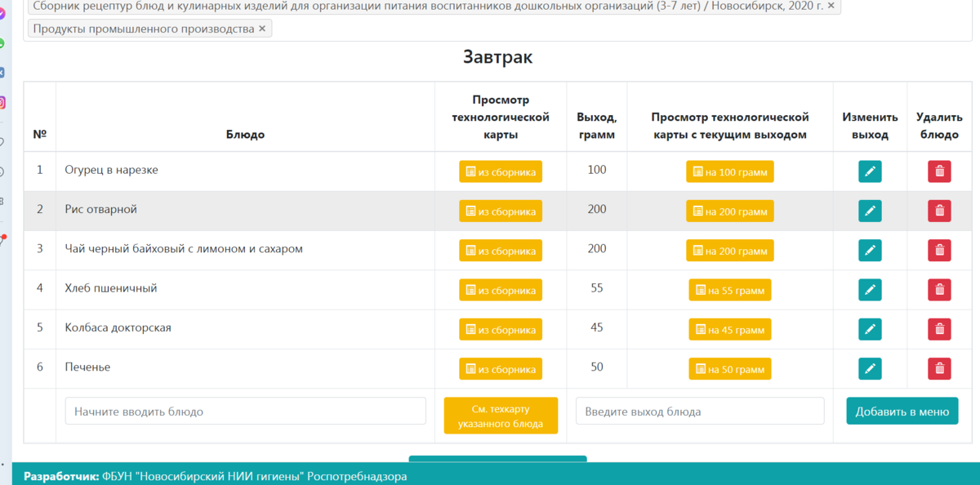The image size is (980, 485).
Task: View 'на 50 грамм' card for Печенье
Action: tap(730, 369)
